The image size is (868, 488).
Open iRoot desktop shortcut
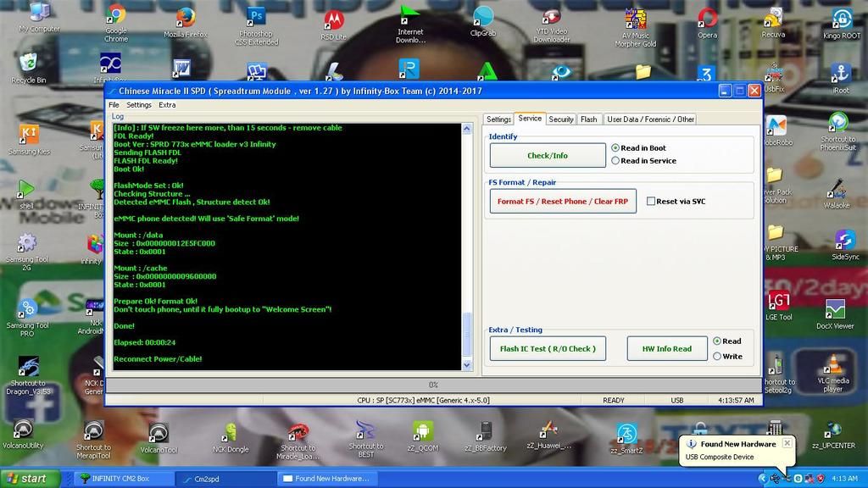(840, 79)
